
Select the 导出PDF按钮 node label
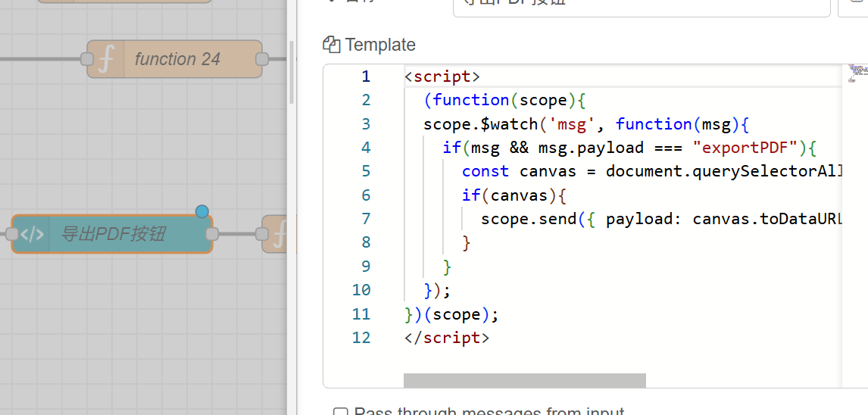coord(113,234)
